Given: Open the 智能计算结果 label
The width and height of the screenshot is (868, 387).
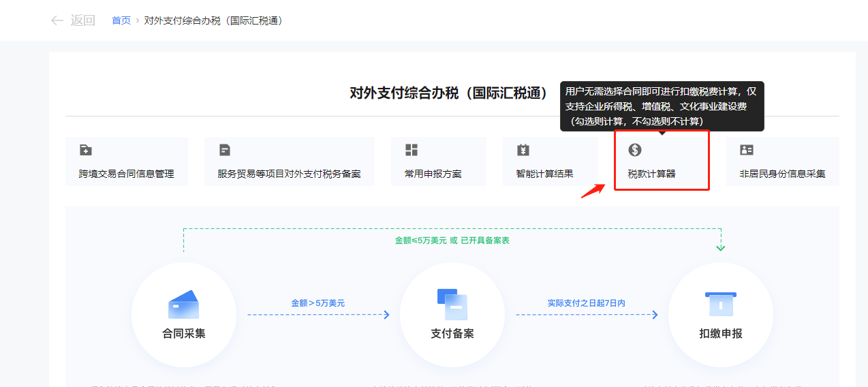Looking at the screenshot, I should (x=544, y=174).
